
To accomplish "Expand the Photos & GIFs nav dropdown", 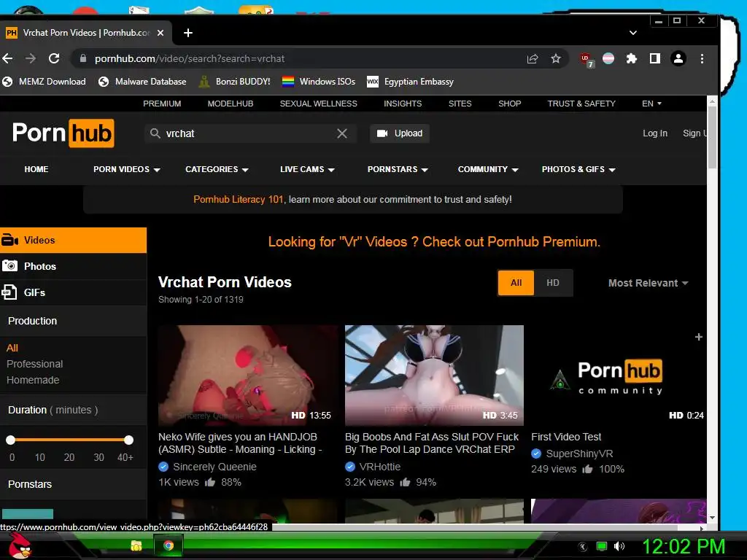I will pyautogui.click(x=578, y=169).
